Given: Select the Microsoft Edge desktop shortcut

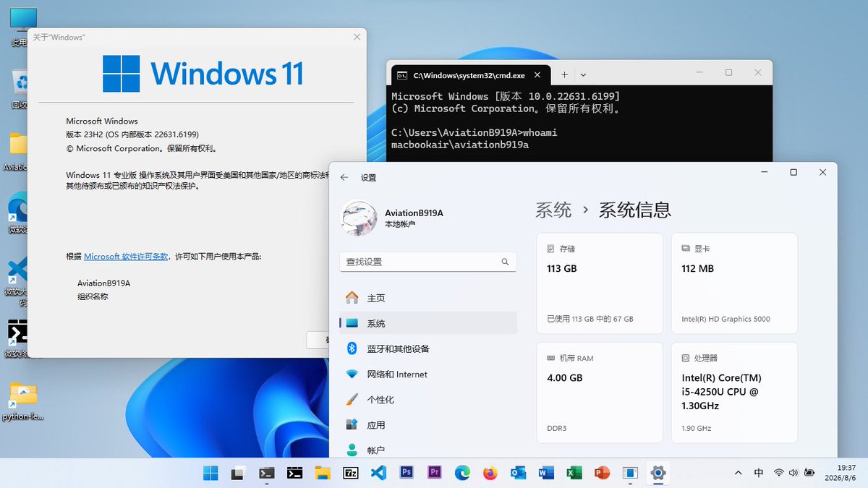Looking at the screenshot, I should point(17,213).
